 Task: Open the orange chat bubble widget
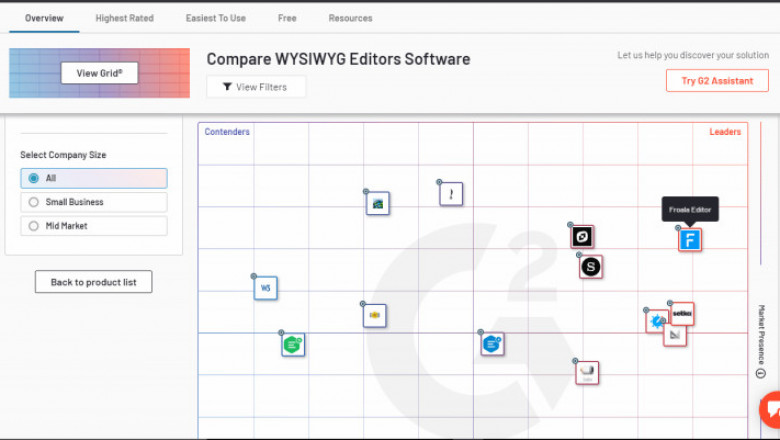[771, 410]
